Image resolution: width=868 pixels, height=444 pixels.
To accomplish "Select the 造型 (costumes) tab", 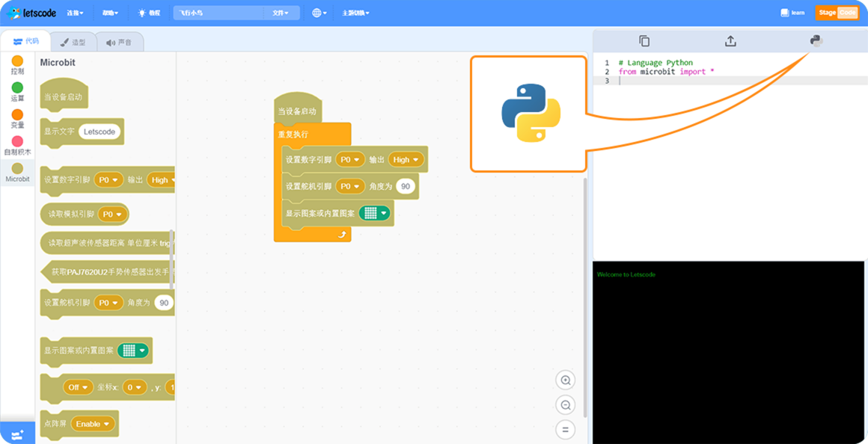I will (x=73, y=42).
